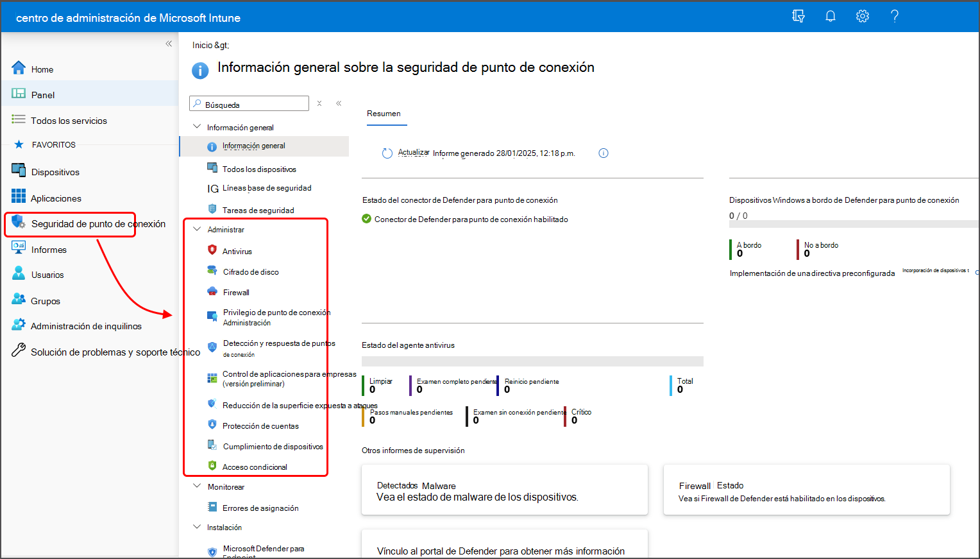
Task: Click the Panel dashboard icon
Action: coord(19,94)
